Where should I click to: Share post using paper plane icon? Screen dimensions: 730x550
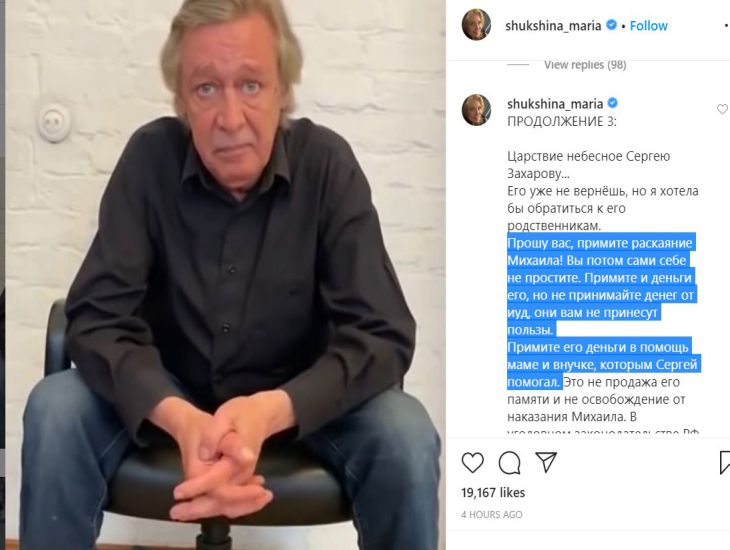point(546,462)
